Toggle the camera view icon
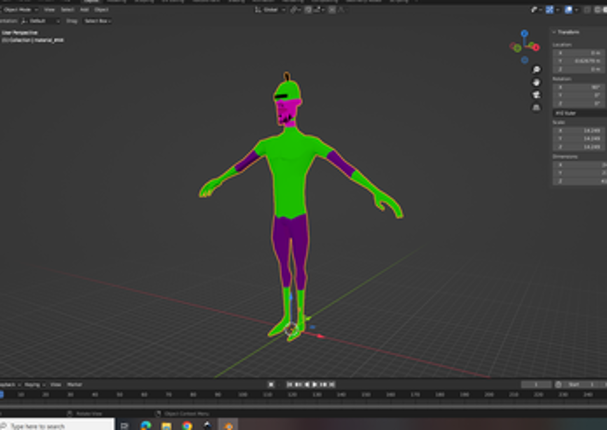607x430 pixels. tap(536, 95)
